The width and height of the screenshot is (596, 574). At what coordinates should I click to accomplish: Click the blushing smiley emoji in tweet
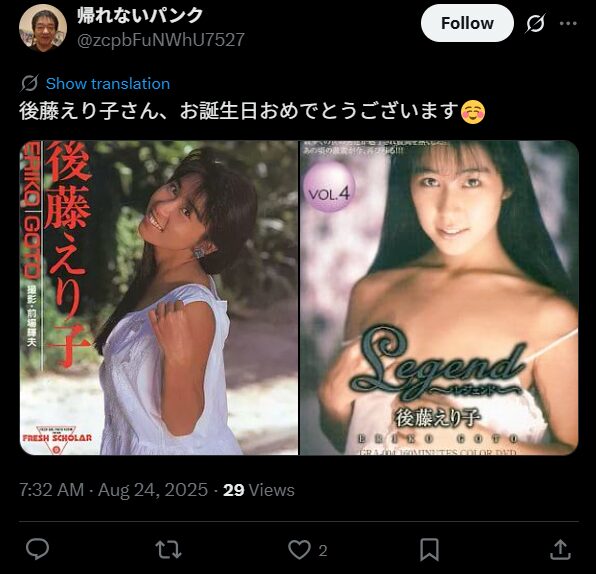click(472, 112)
